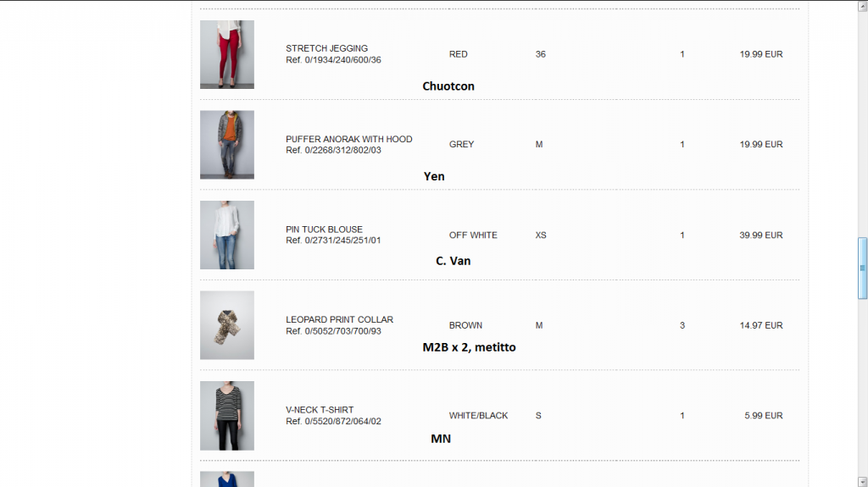This screenshot has width=868, height=487.
Task: Click reference number 0/1934/240/600/36
Action: [x=342, y=60]
